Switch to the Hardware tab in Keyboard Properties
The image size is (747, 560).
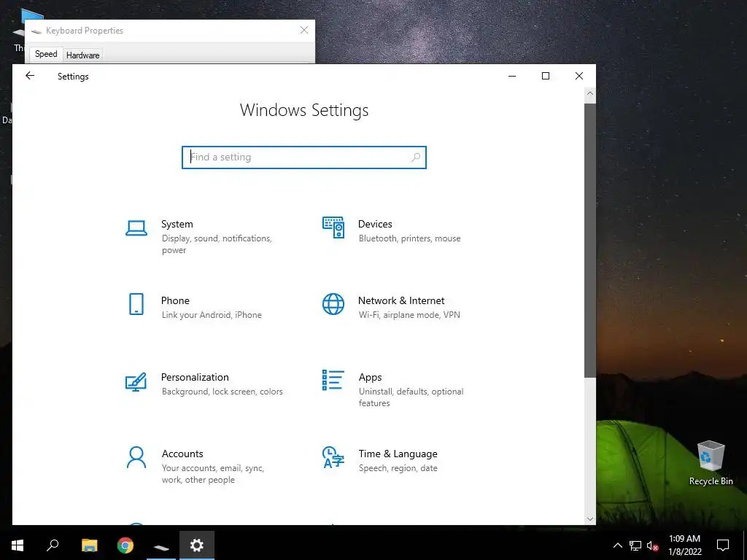tap(82, 55)
